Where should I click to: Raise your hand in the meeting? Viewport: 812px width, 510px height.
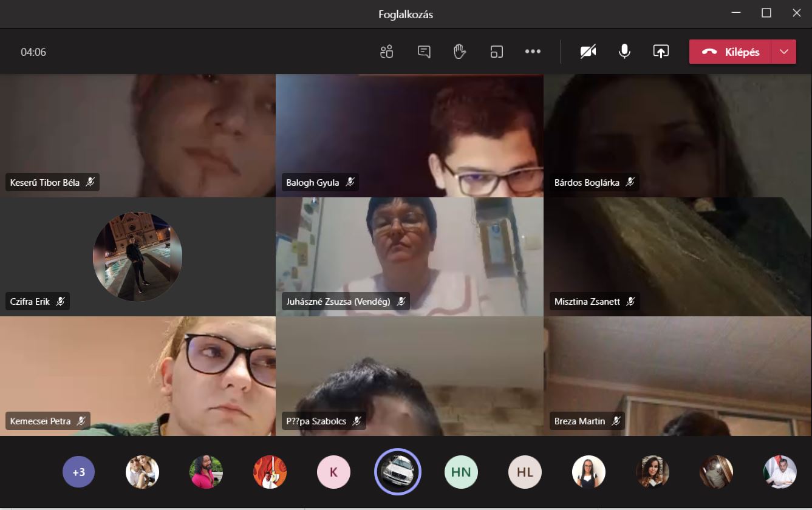pyautogui.click(x=460, y=52)
